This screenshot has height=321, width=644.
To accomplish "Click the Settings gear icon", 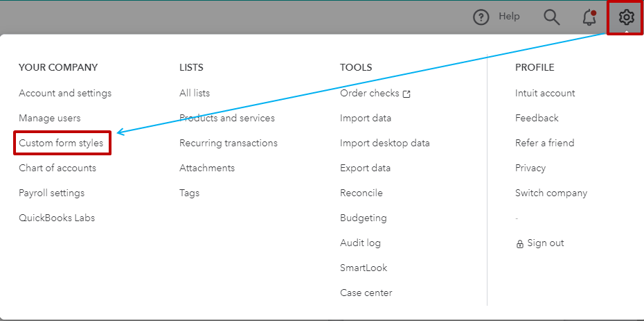I will [626, 17].
